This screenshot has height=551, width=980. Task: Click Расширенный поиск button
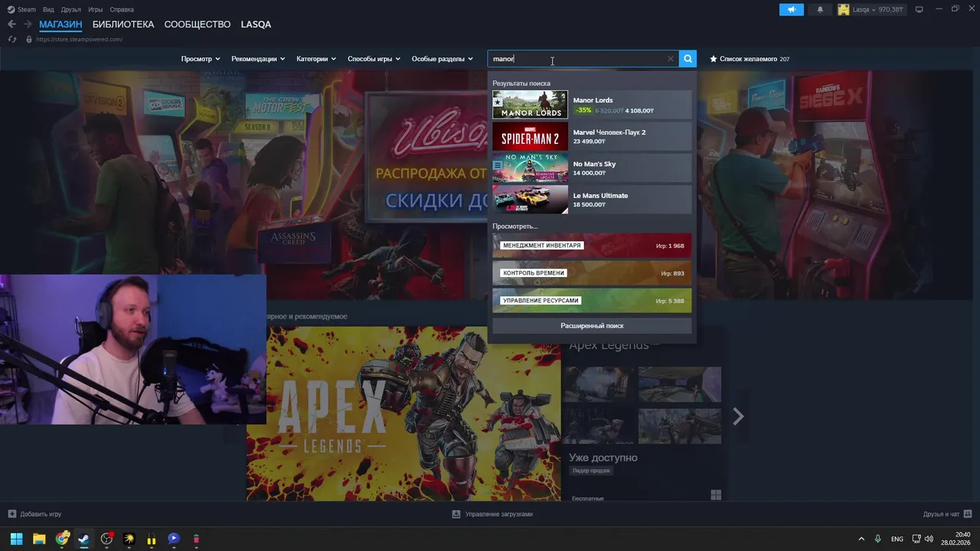(592, 326)
